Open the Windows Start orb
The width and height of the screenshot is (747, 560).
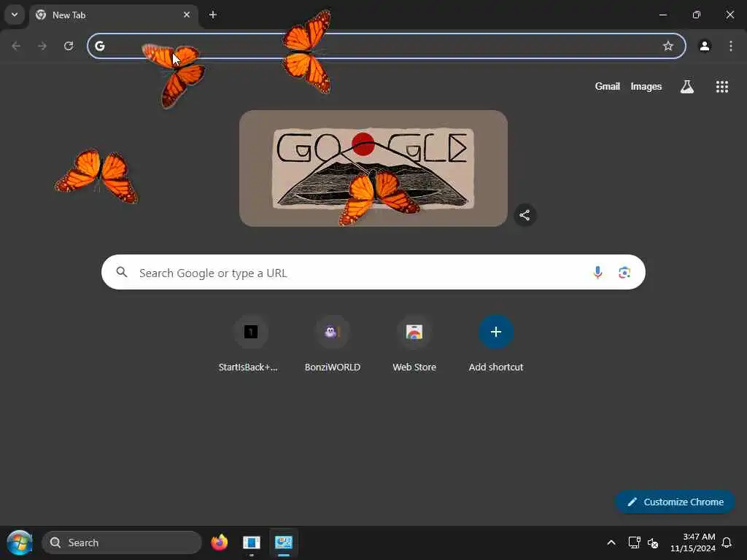pyautogui.click(x=19, y=542)
